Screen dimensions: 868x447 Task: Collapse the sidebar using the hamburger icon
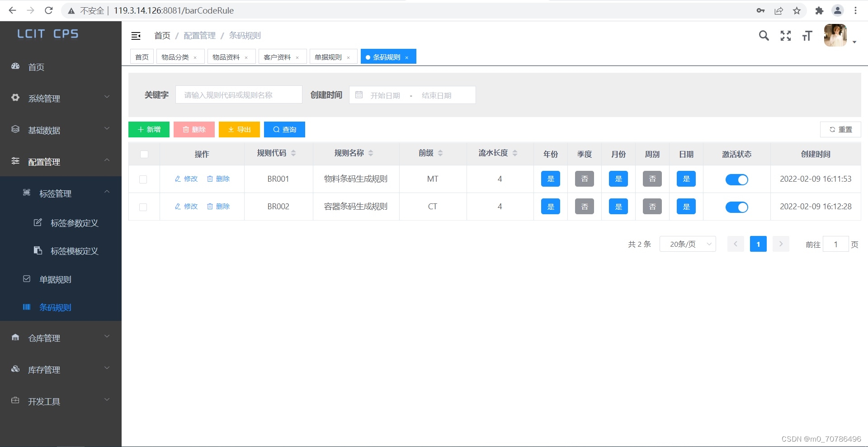click(136, 36)
